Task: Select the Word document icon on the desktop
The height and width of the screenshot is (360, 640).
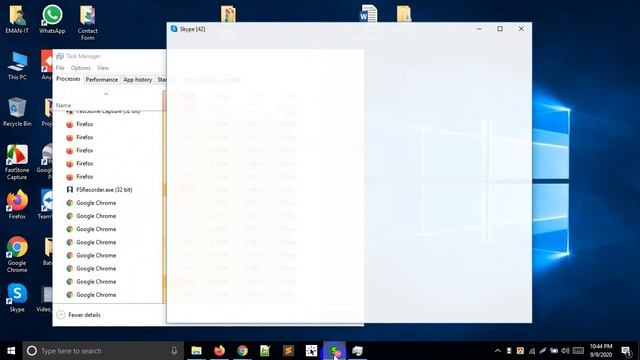Action: coord(368,15)
